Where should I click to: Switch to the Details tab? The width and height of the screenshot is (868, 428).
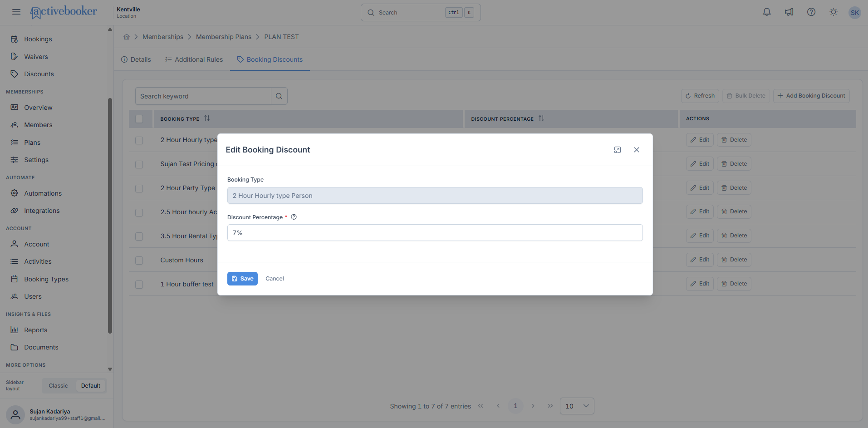(x=136, y=59)
